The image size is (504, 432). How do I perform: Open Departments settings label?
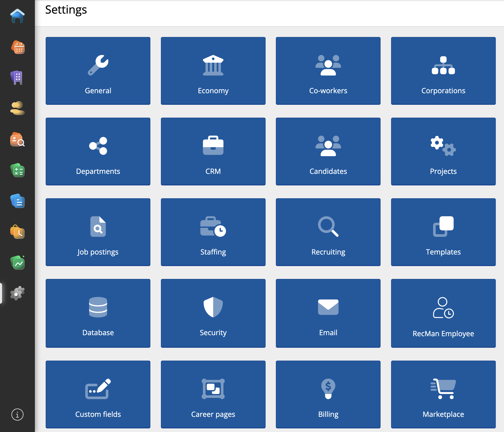pos(98,171)
